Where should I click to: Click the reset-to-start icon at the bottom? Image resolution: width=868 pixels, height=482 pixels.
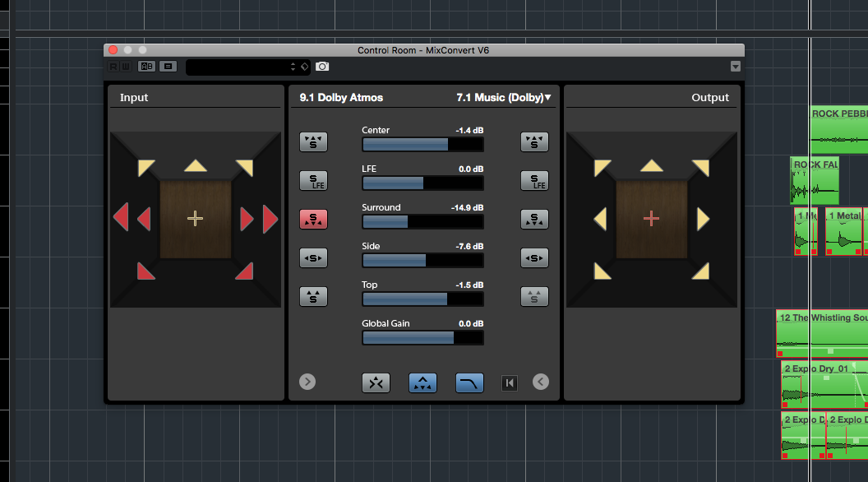510,382
